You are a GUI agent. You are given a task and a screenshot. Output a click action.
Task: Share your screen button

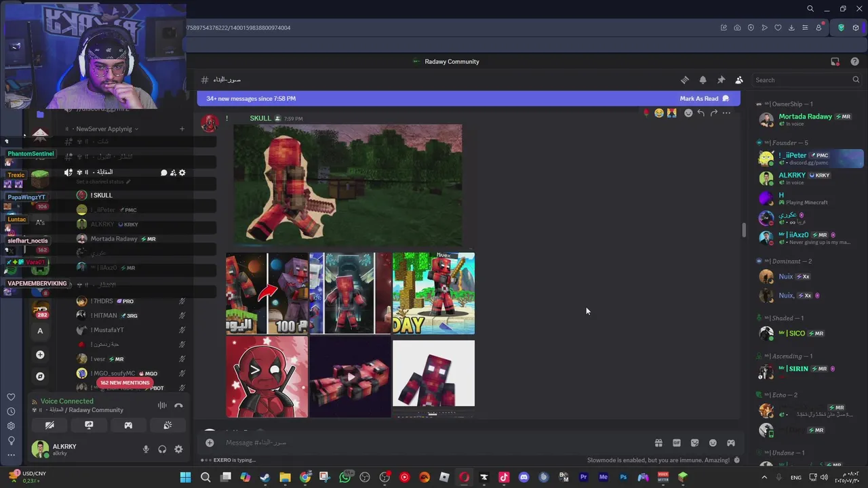pyautogui.click(x=89, y=425)
